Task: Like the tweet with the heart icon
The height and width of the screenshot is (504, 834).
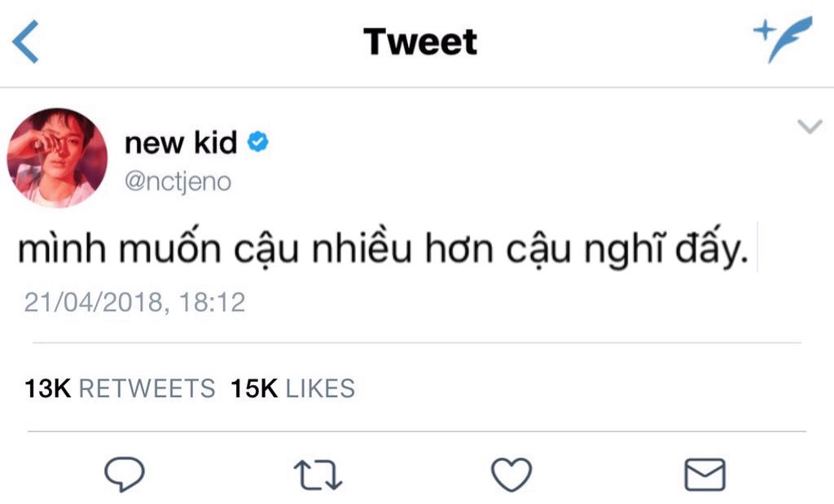Action: click(x=511, y=474)
